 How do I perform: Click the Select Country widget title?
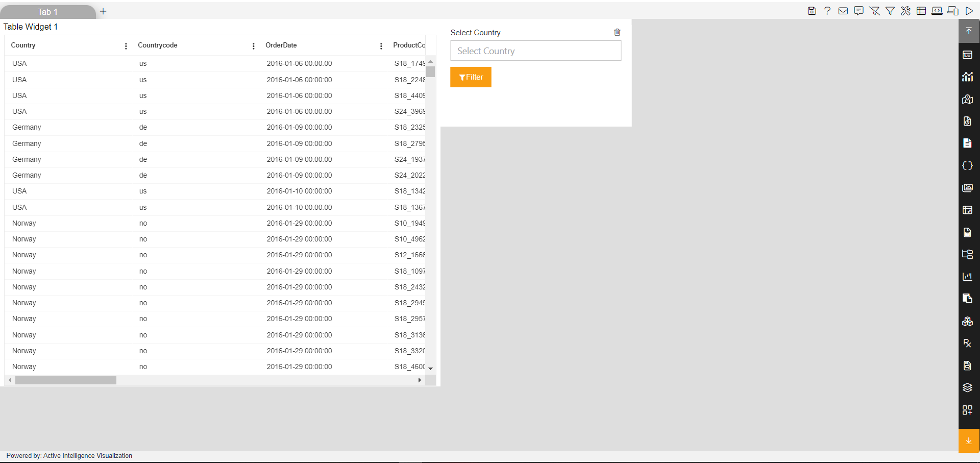[475, 32]
